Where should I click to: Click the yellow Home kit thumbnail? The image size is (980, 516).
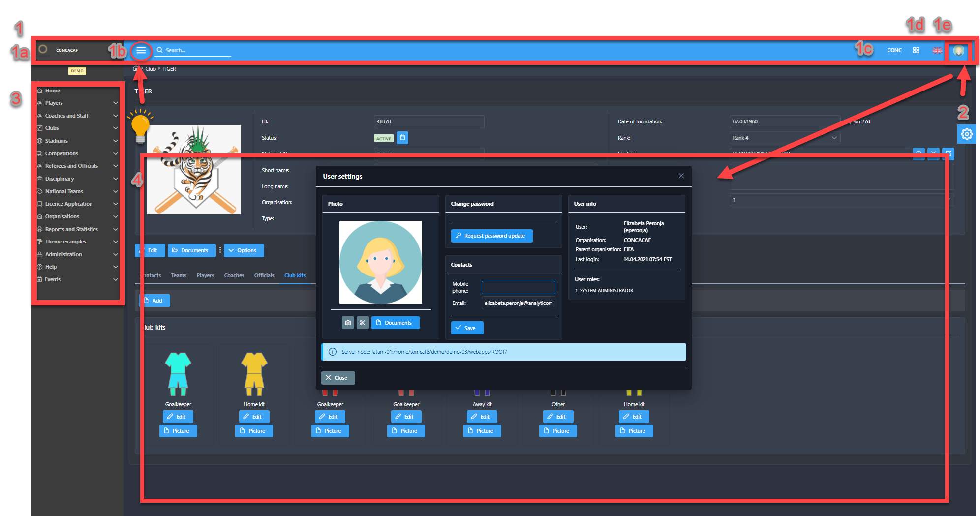254,374
